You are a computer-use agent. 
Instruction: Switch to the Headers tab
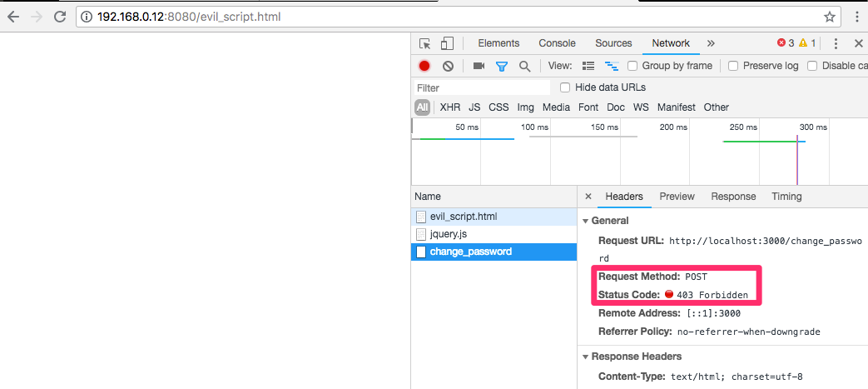(624, 196)
